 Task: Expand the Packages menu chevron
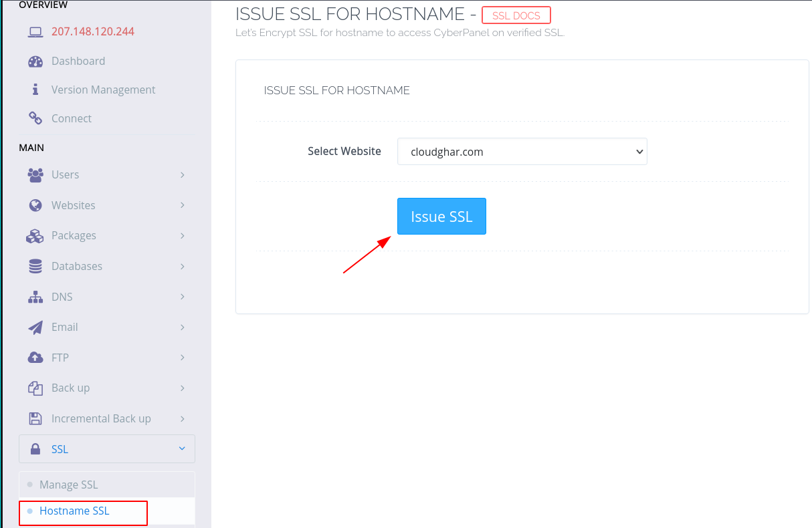[183, 235]
